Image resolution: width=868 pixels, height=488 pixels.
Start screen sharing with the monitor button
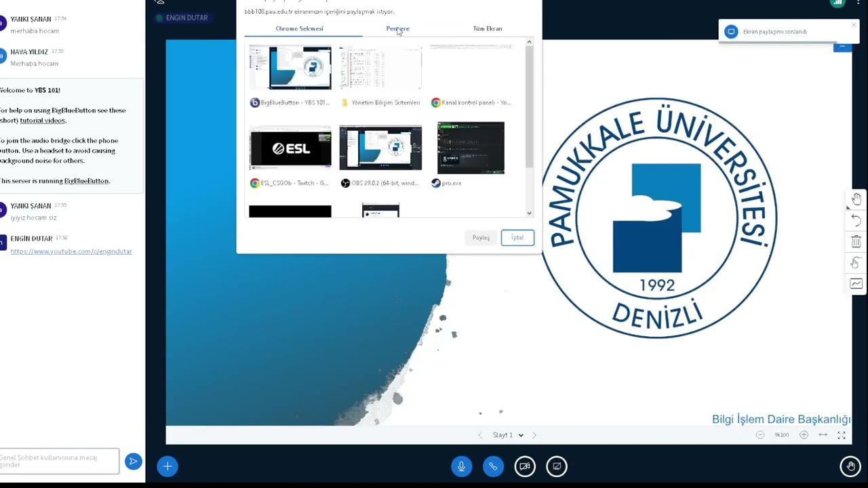[x=557, y=466]
